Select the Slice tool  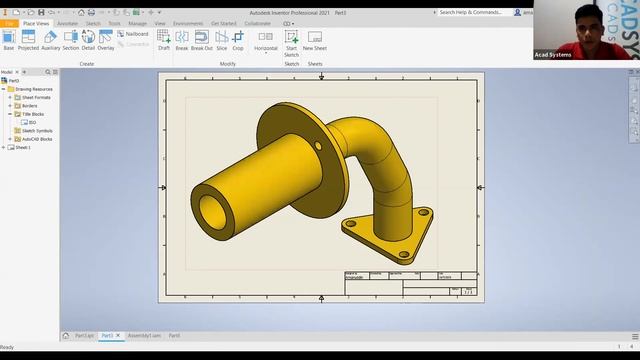pyautogui.click(x=222, y=40)
